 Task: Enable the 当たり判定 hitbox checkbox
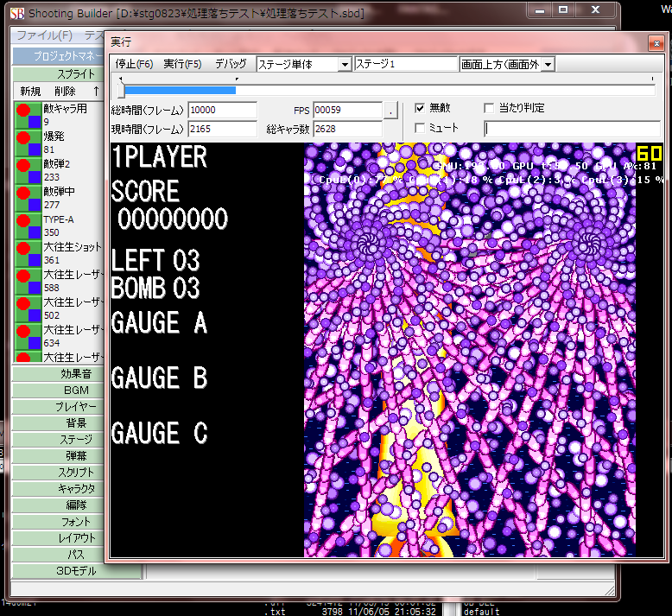pos(489,109)
